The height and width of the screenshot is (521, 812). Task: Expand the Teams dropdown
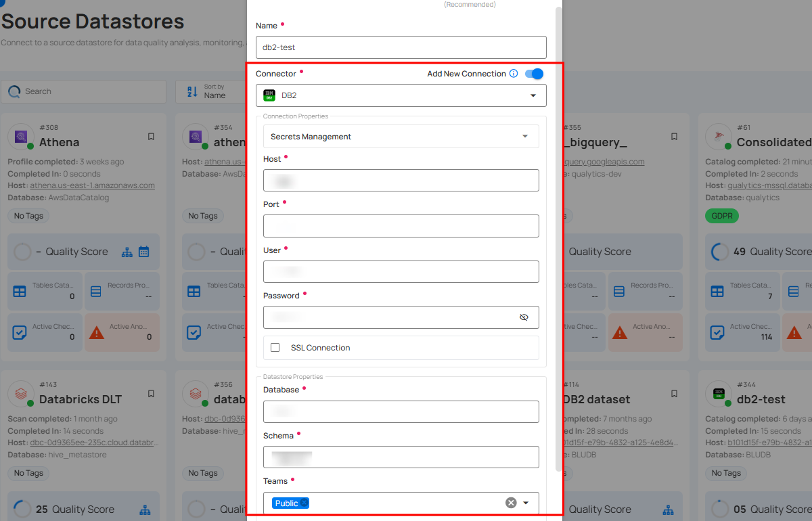pyautogui.click(x=526, y=503)
